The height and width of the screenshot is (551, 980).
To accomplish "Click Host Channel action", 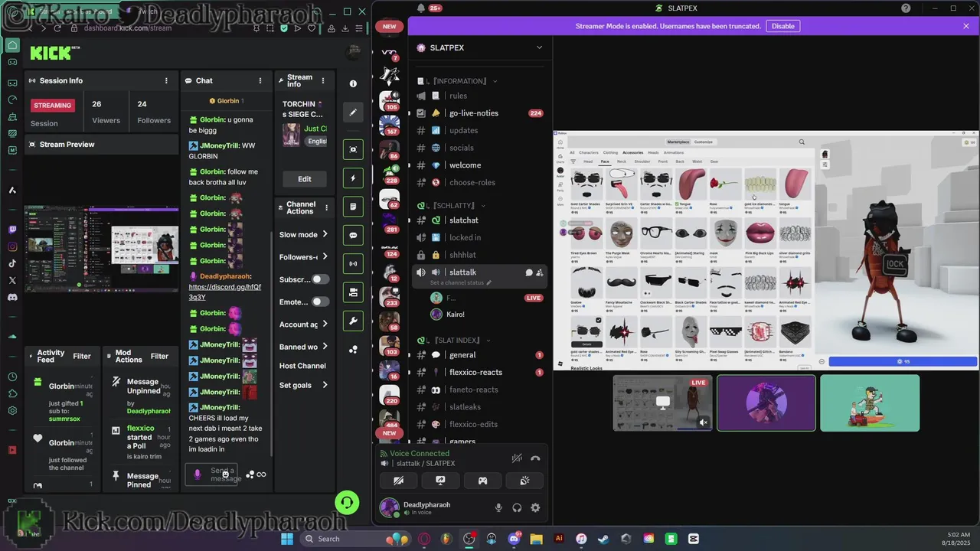I will click(x=302, y=366).
